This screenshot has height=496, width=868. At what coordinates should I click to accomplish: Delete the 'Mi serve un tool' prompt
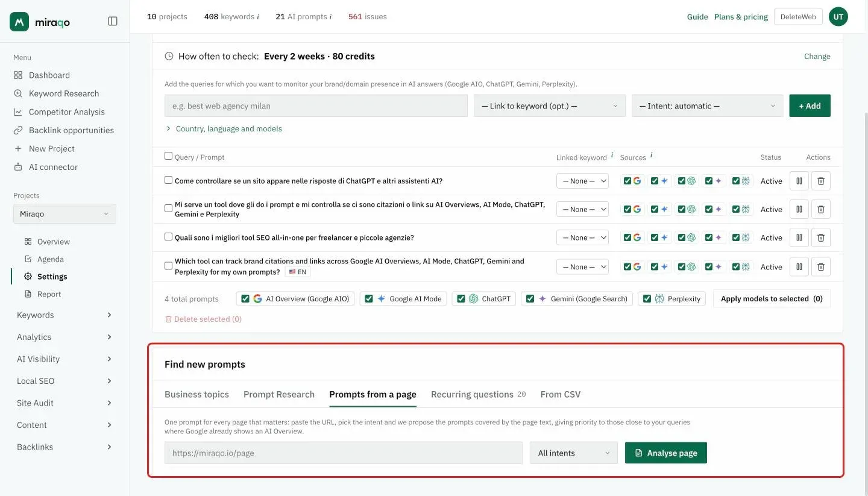(821, 209)
